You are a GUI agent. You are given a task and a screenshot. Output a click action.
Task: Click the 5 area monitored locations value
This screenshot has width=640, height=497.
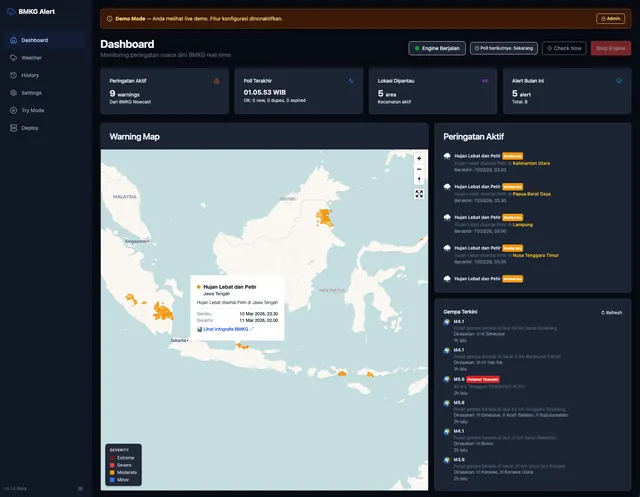pyautogui.click(x=387, y=94)
